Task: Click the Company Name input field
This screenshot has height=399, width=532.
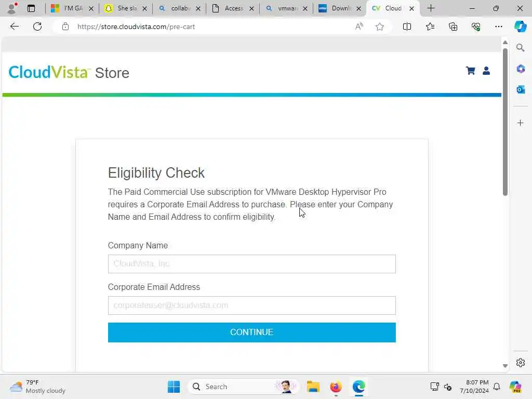Action: pos(252,263)
